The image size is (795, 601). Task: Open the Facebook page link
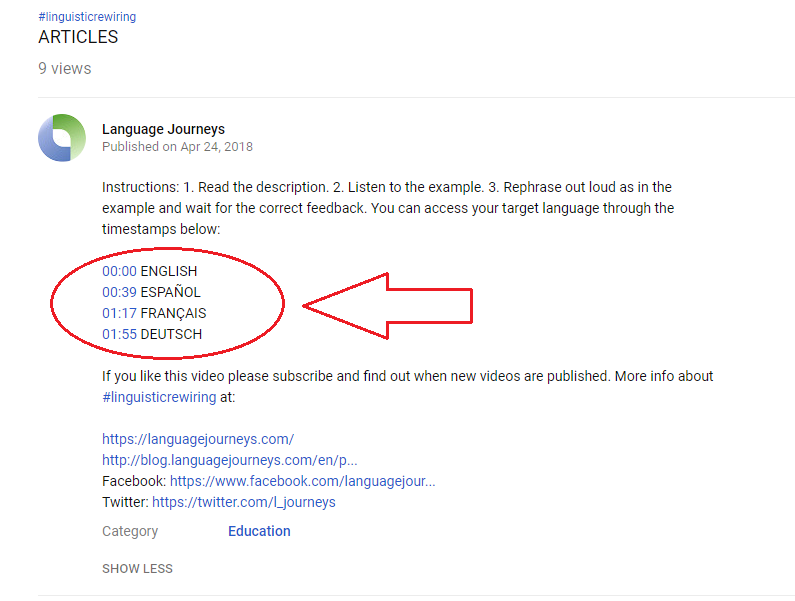coord(303,481)
